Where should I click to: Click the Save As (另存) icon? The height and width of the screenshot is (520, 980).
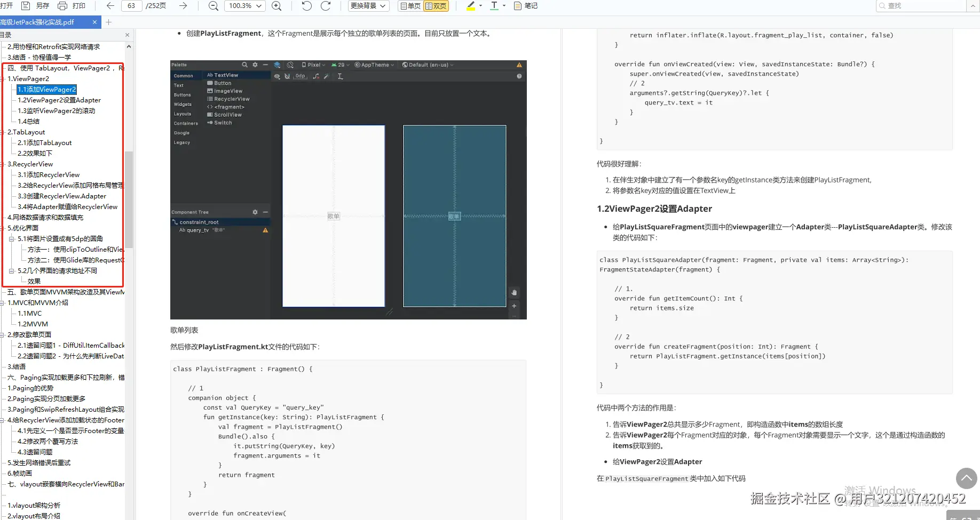click(x=25, y=6)
